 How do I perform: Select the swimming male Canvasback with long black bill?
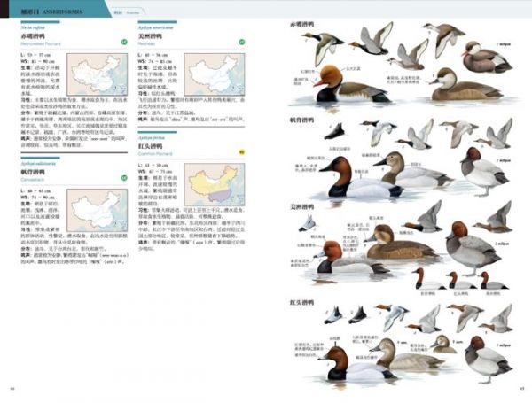(x=360, y=178)
